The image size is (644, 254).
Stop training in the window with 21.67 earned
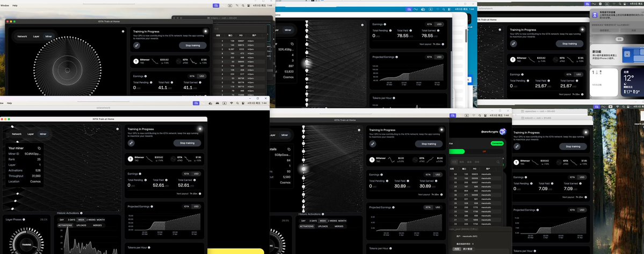569,43
